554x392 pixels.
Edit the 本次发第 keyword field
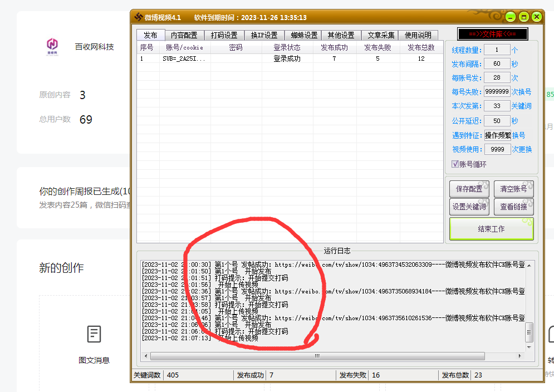pos(497,106)
